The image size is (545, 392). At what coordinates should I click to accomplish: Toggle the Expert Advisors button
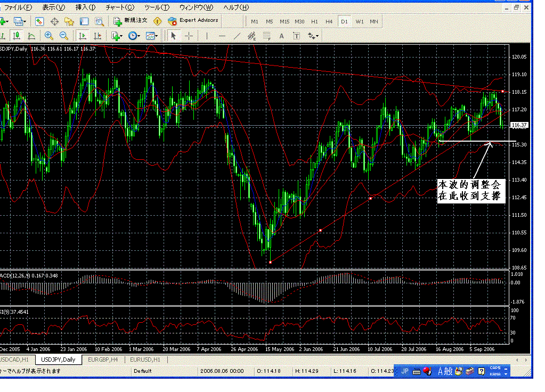(x=193, y=21)
